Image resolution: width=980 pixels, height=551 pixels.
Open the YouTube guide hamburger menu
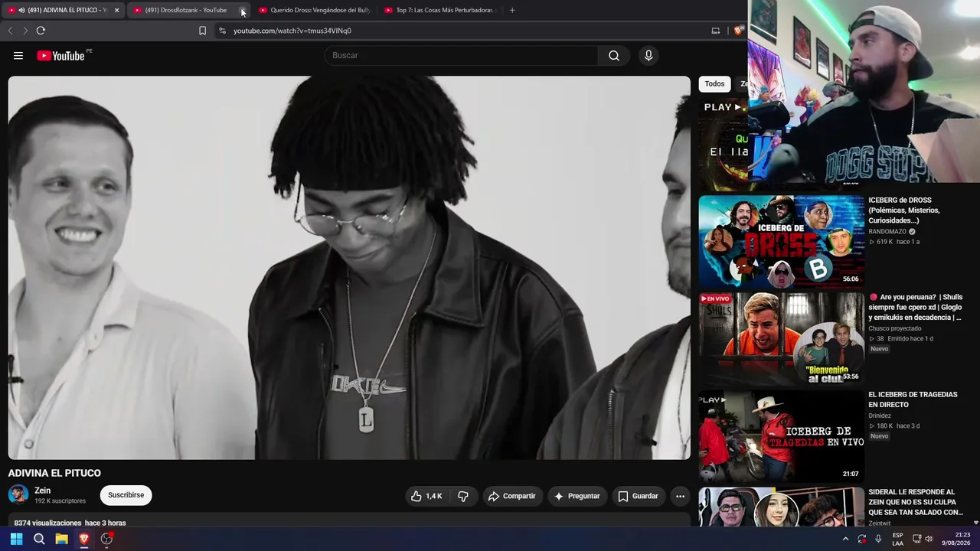18,55
